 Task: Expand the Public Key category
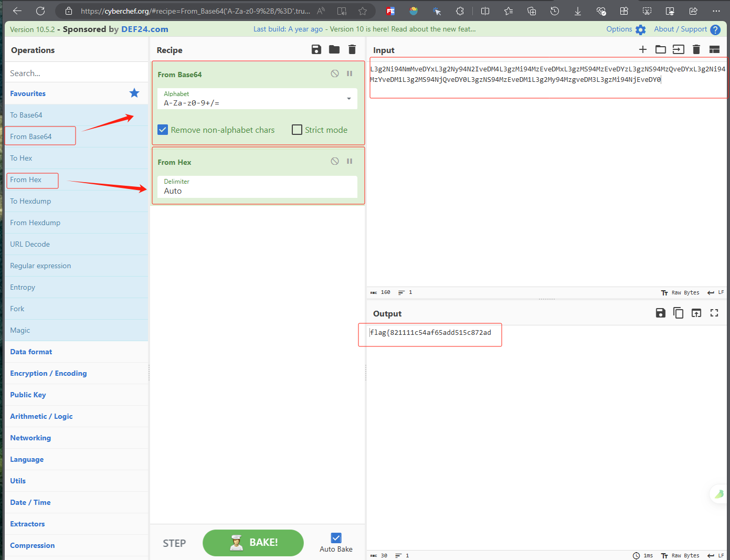coord(77,395)
